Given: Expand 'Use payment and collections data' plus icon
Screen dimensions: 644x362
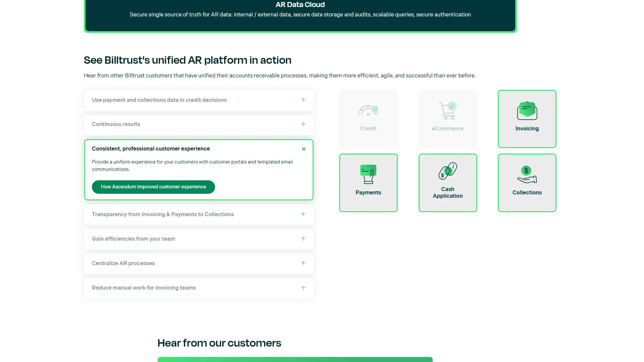Looking at the screenshot, I should pos(303,100).
